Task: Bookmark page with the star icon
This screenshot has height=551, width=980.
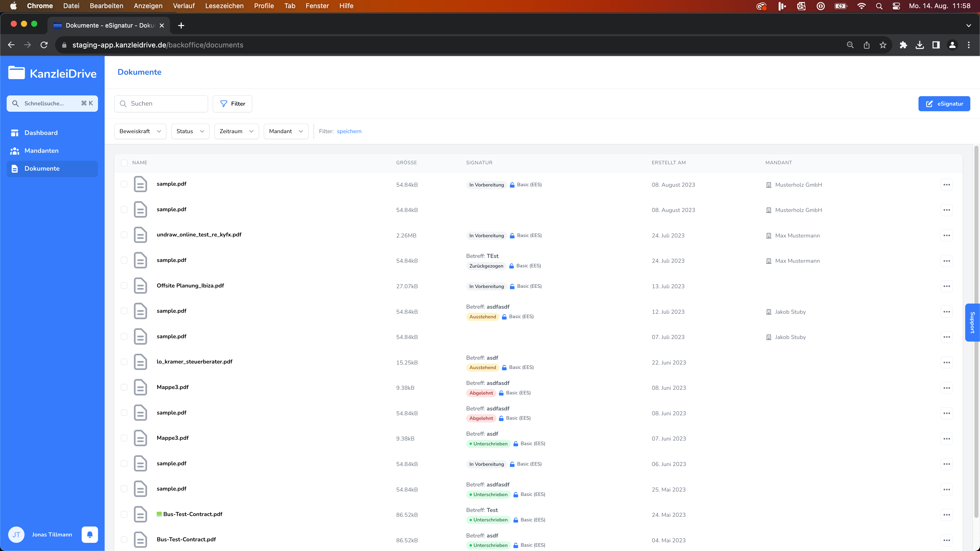Action: pos(883,45)
